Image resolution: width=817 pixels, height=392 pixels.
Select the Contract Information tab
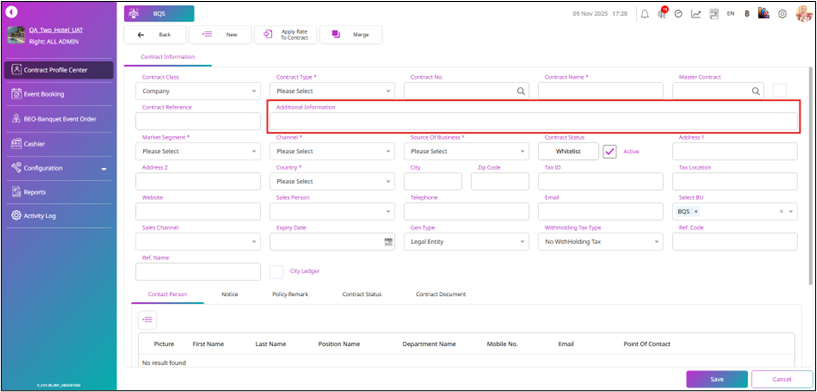coord(168,57)
